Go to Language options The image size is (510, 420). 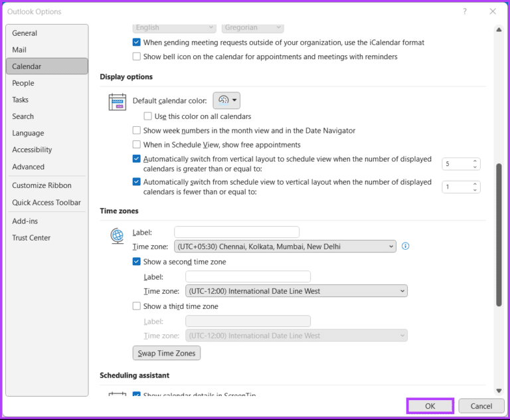tap(47, 133)
